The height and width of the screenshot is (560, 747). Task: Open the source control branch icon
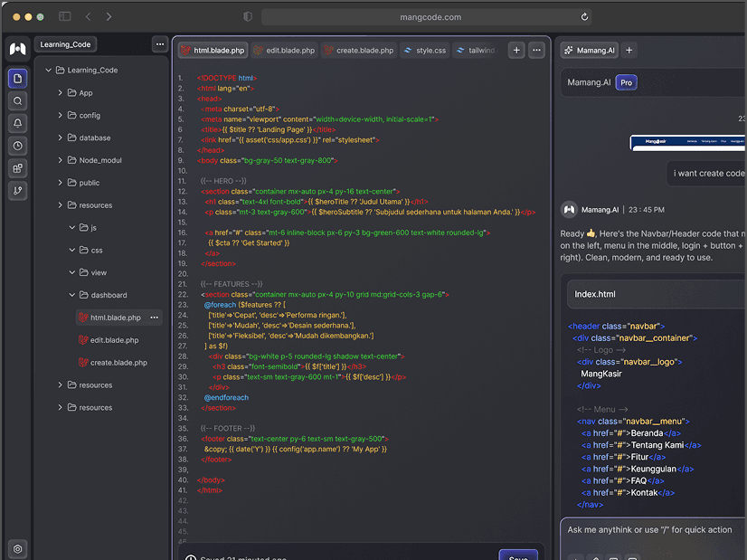17,191
